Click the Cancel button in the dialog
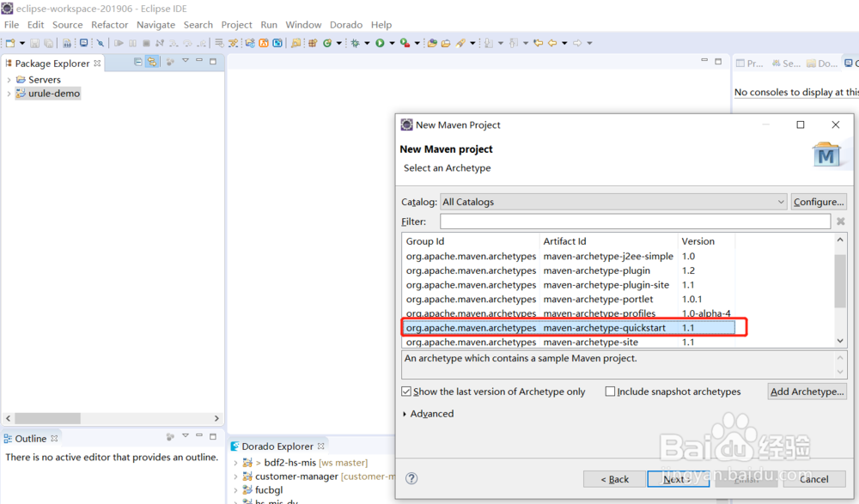The width and height of the screenshot is (859, 504). pos(814,479)
